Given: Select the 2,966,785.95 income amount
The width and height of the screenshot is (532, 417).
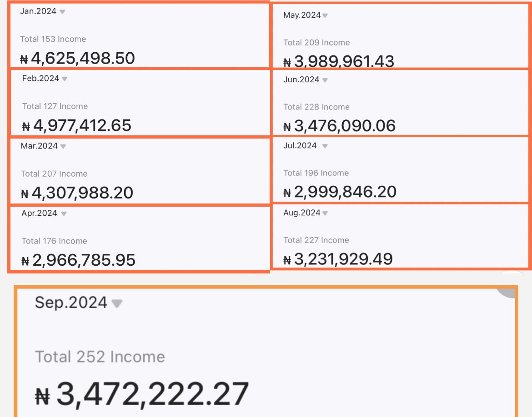Looking at the screenshot, I should tap(84, 260).
